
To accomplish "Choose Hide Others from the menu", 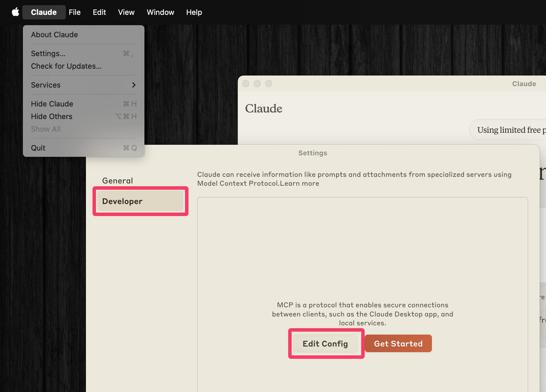I will pyautogui.click(x=52, y=116).
